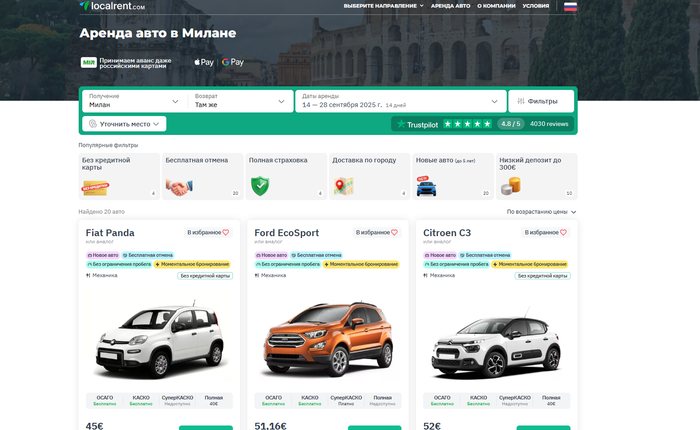The image size is (700, 430).
Task: Click the white Citroen C3 photo
Action: point(496,342)
